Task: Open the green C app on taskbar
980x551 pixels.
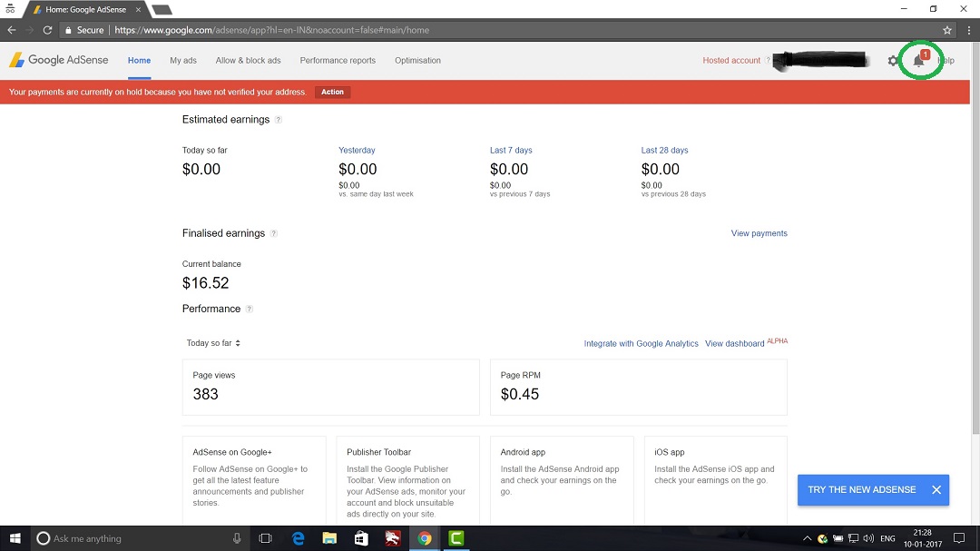Action: coord(456,538)
